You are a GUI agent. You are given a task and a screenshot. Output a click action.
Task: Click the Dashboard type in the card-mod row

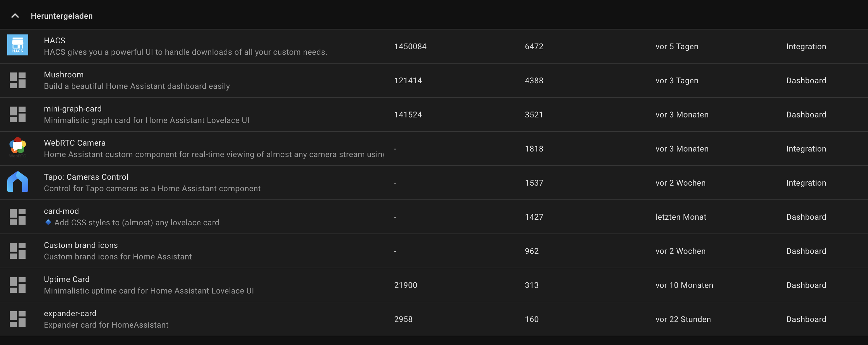[806, 216]
